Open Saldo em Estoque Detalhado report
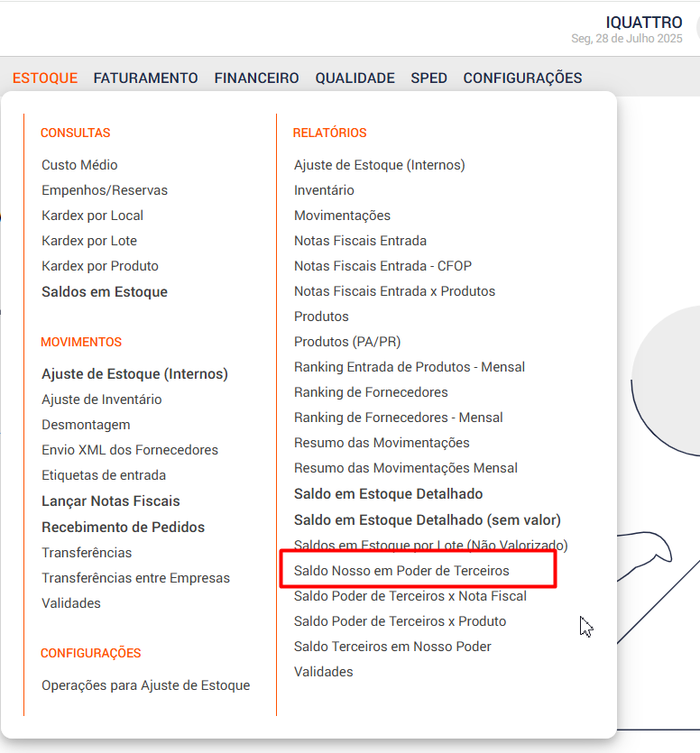This screenshot has width=700, height=753. tap(389, 493)
